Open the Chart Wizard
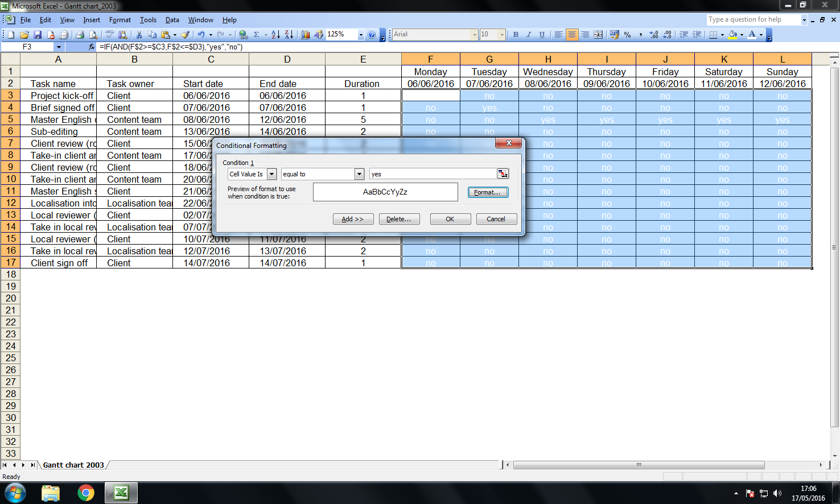Viewport: 840px width, 504px height. (x=305, y=34)
